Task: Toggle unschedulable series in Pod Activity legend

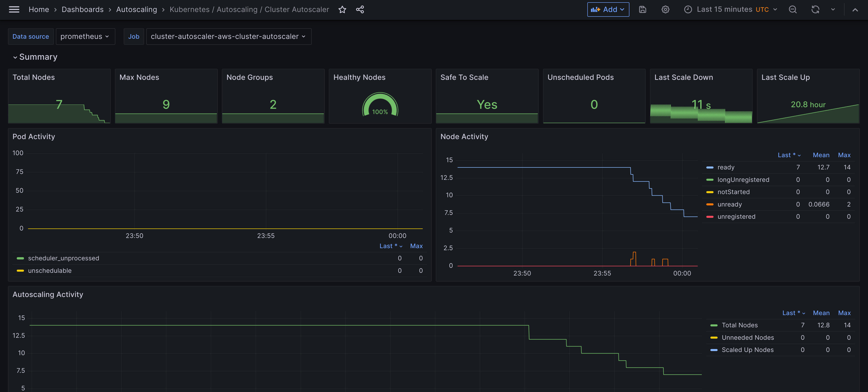Action: coord(50,271)
